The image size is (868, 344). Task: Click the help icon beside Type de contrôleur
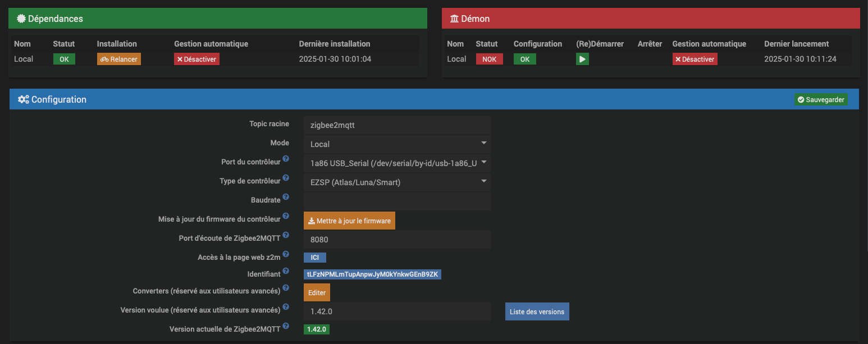coord(286,178)
